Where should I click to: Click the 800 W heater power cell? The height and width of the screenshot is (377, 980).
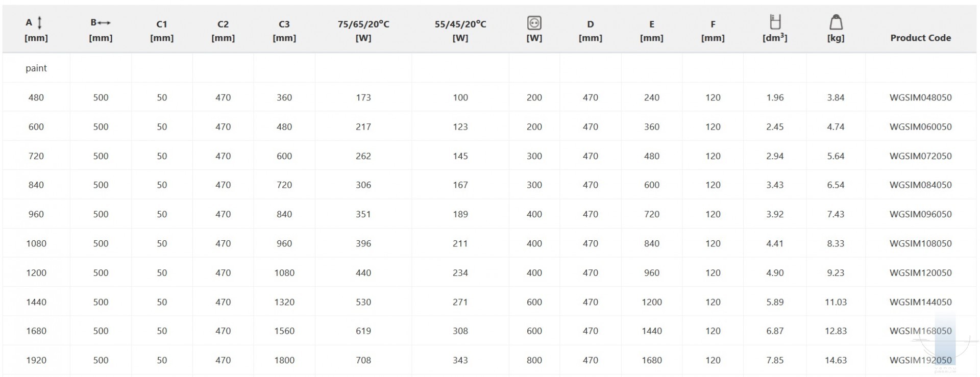[x=534, y=360]
